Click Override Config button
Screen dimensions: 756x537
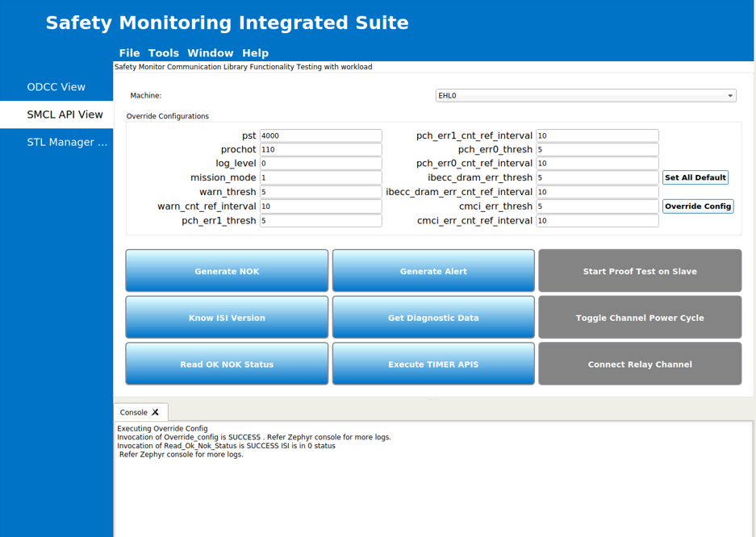698,206
